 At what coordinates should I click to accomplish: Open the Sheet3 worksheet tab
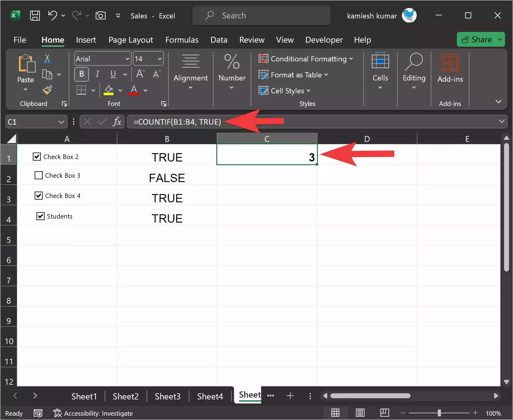[168, 396]
